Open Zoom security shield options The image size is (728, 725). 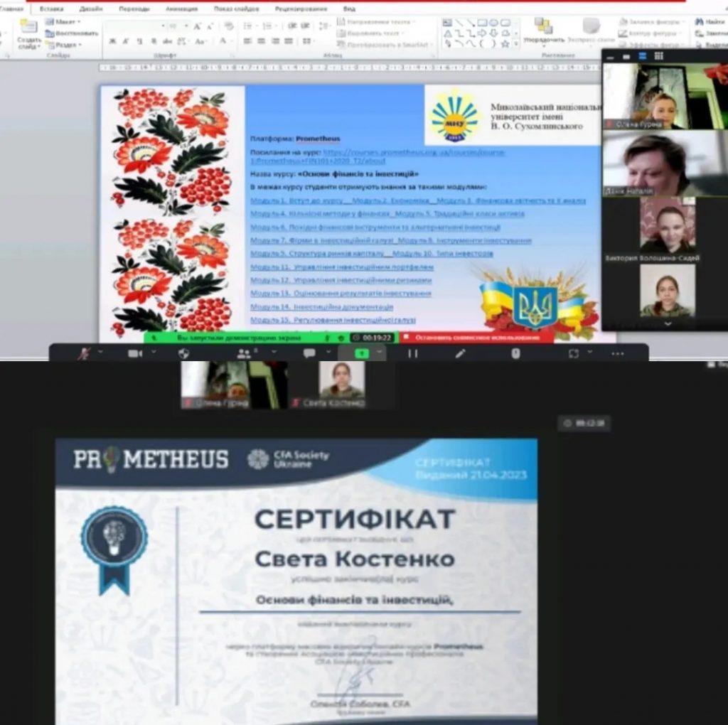tap(183, 353)
